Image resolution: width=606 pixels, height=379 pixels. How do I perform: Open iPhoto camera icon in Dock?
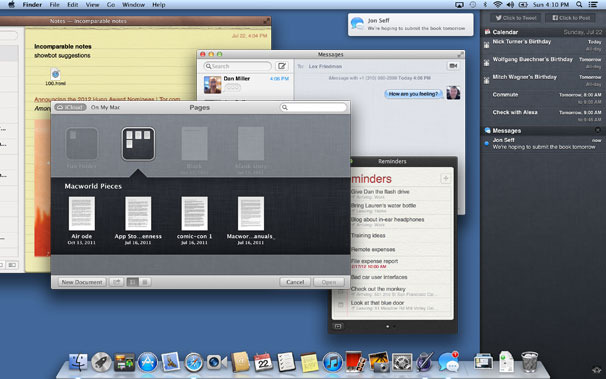click(379, 362)
